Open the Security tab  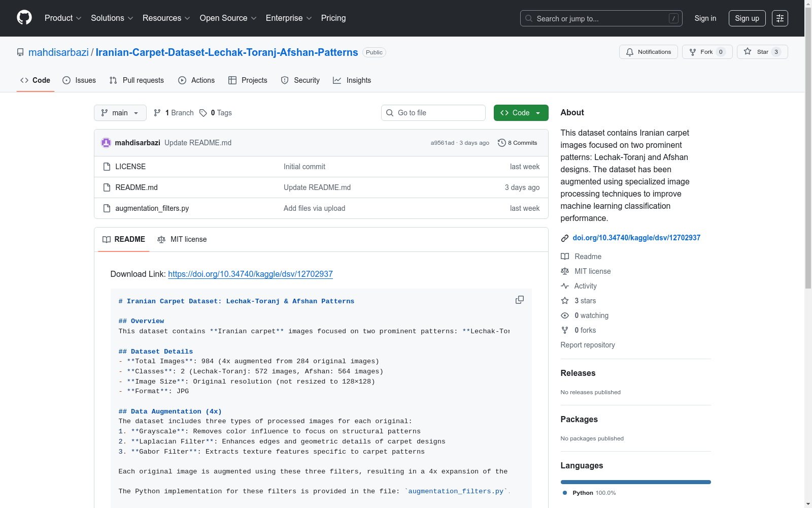point(300,80)
